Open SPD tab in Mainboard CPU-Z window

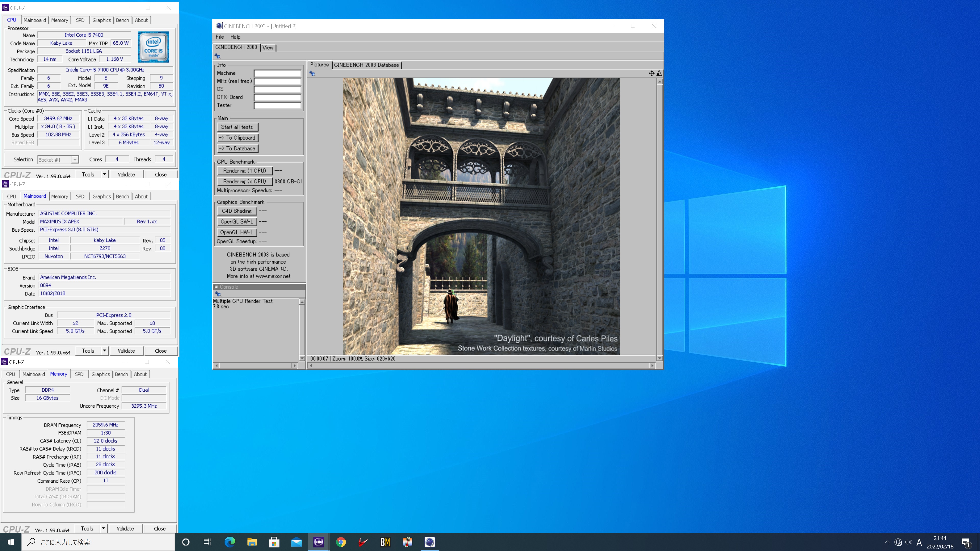(x=80, y=196)
